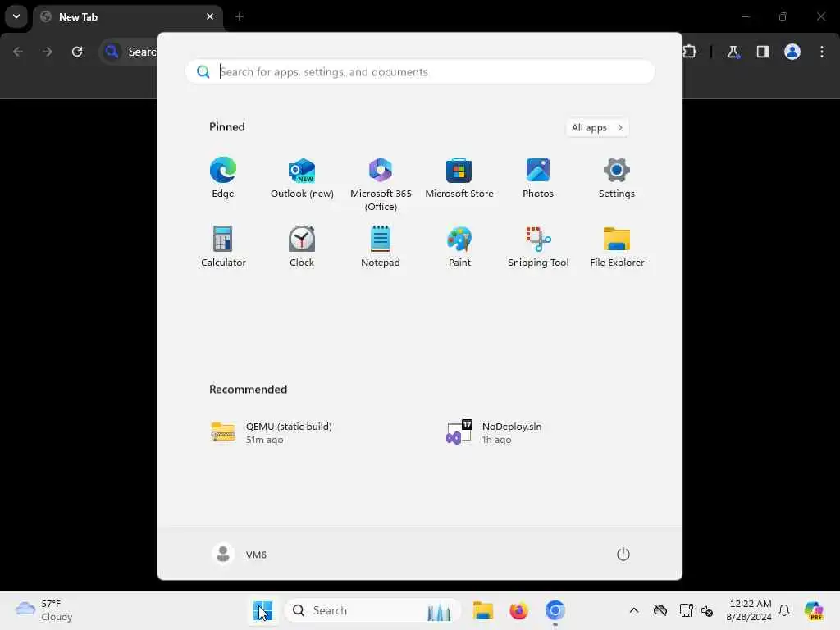Open the Microsoft Store app
840x630 pixels.
tap(459, 178)
